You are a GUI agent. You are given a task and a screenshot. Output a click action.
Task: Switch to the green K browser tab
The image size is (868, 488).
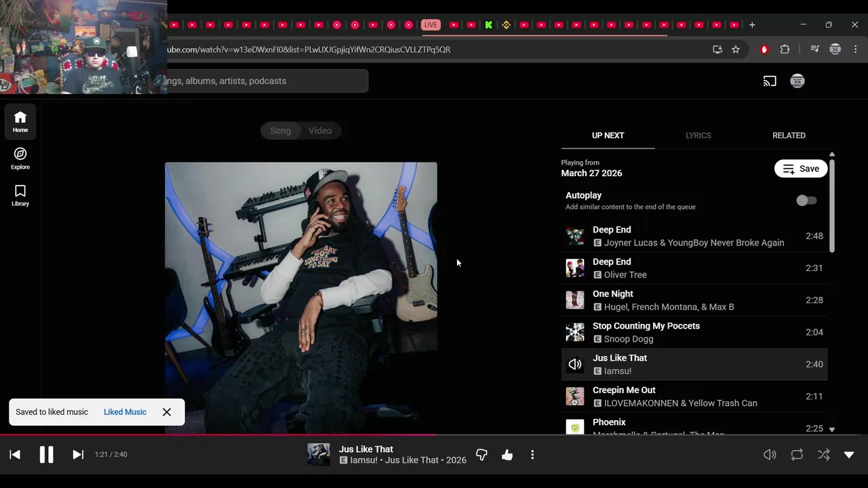pos(488,25)
